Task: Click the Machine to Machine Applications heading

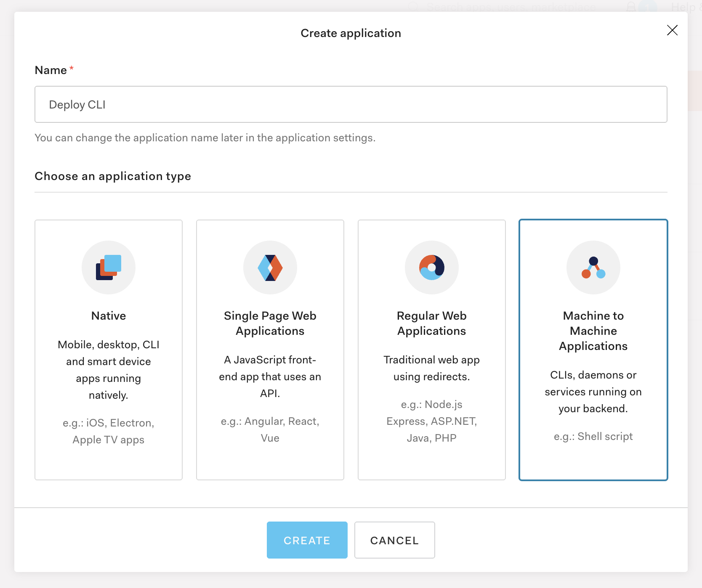Action: [593, 331]
